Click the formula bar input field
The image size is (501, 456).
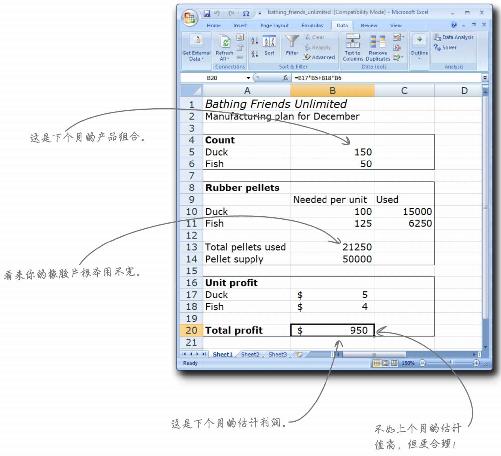(387, 78)
